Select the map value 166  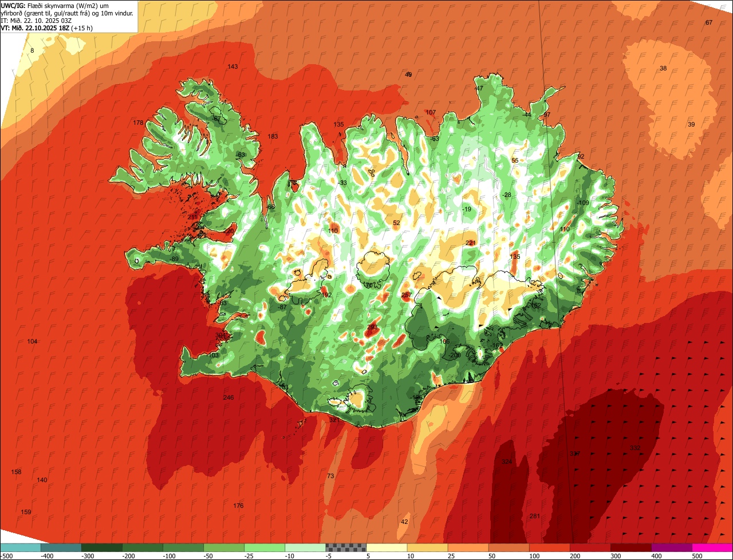[444, 342]
